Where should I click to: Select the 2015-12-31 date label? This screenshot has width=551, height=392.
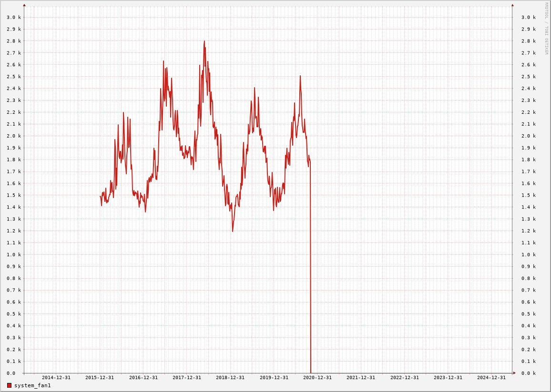[100, 378]
